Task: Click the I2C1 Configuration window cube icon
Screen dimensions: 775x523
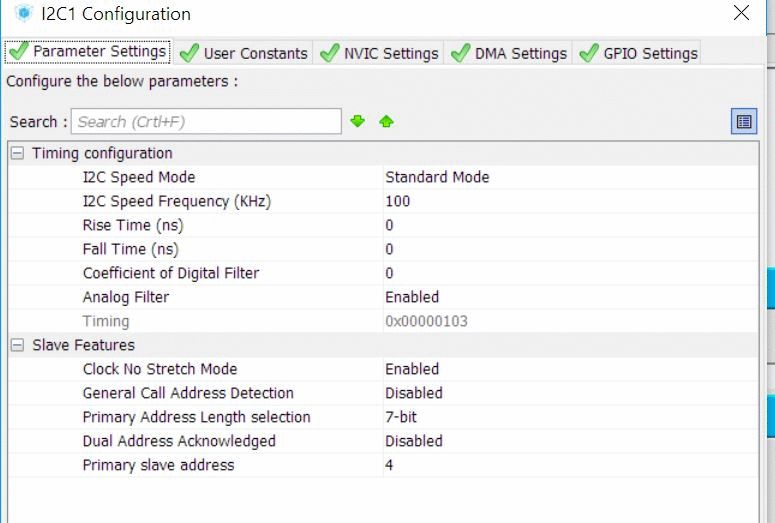Action: [24, 14]
